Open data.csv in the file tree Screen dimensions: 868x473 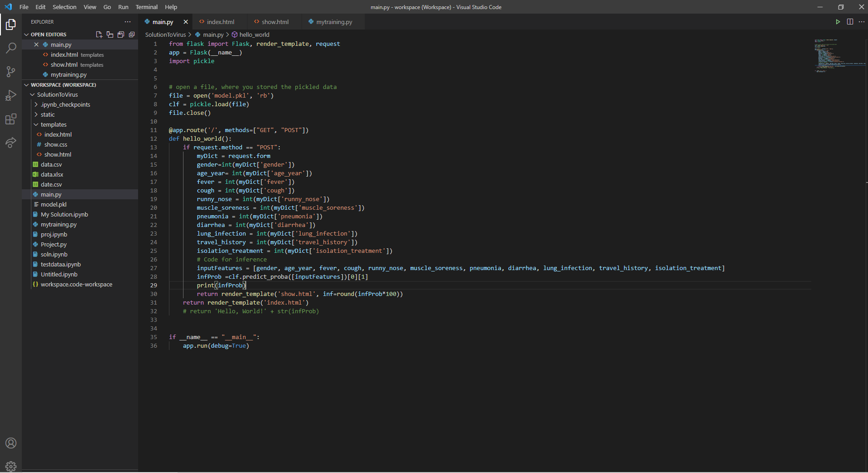[80, 164]
